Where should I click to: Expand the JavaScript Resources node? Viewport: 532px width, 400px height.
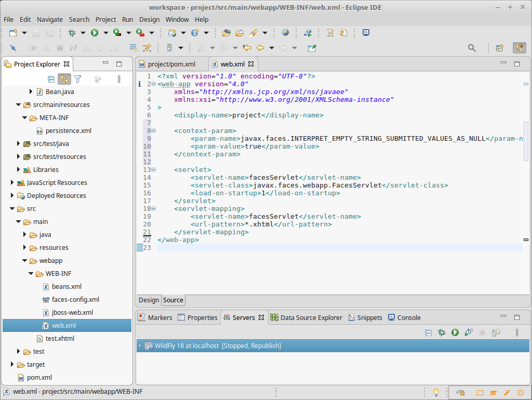click(12, 183)
